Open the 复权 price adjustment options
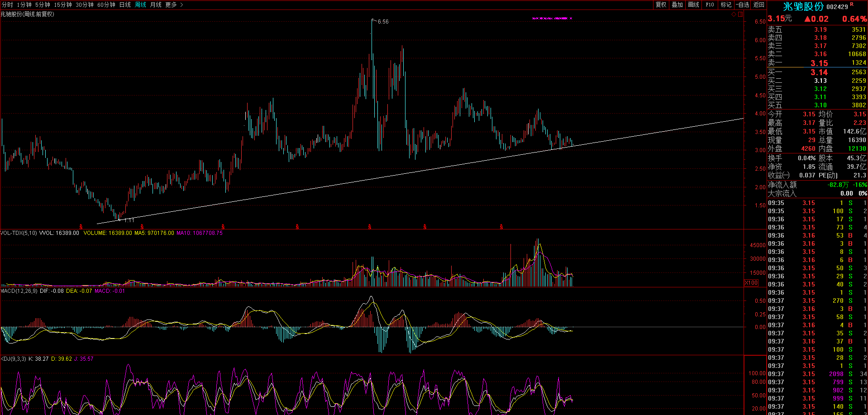Screen dimensions: 868x415 [x=661, y=5]
